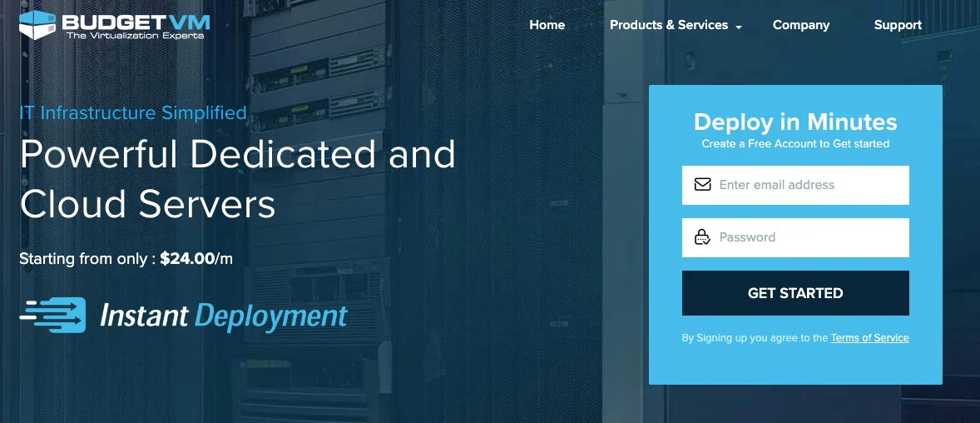Click the BudgetVM logo
This screenshot has width=980, height=423.
(x=114, y=25)
